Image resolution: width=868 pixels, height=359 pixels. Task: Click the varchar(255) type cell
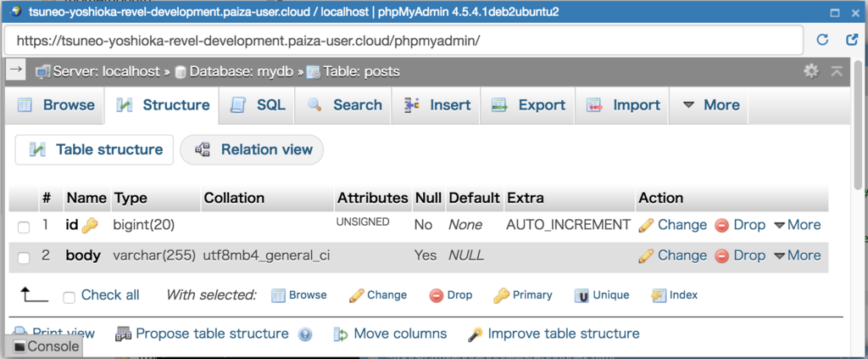point(154,255)
